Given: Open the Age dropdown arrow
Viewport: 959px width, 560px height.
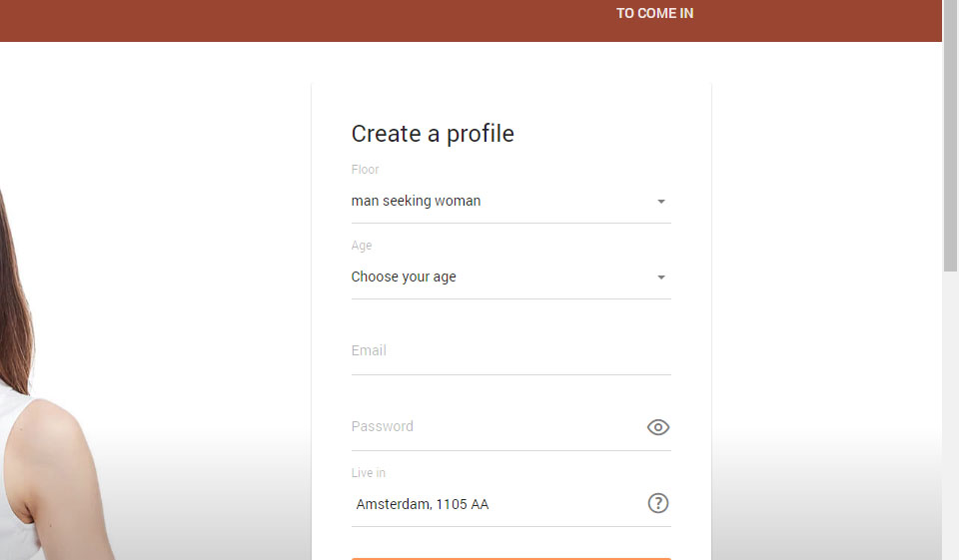Looking at the screenshot, I should (660, 278).
